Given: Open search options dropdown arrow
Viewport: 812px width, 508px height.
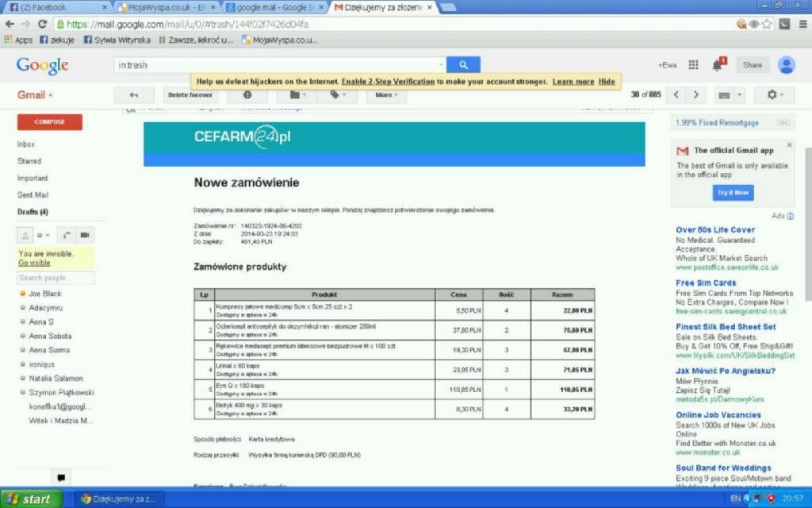Looking at the screenshot, I should point(441,65).
